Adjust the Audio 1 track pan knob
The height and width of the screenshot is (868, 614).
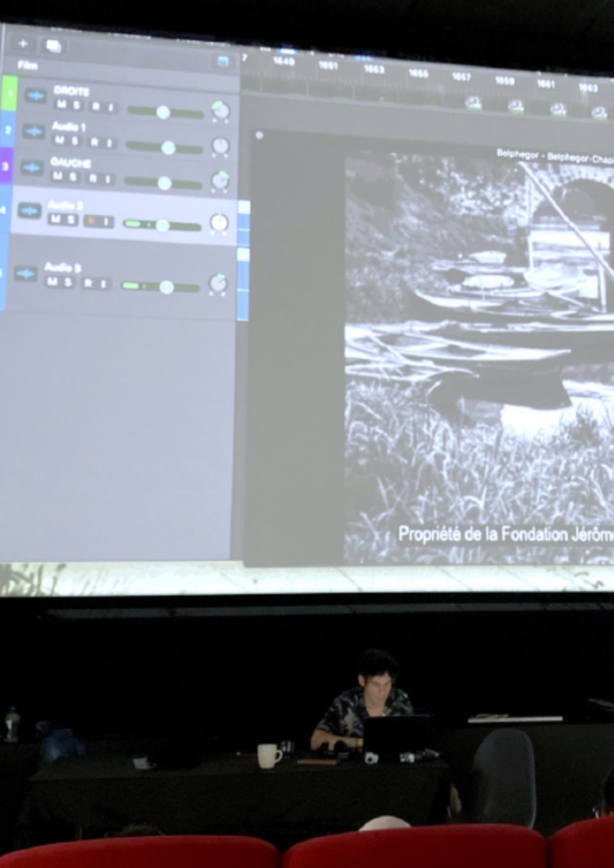pos(220,146)
